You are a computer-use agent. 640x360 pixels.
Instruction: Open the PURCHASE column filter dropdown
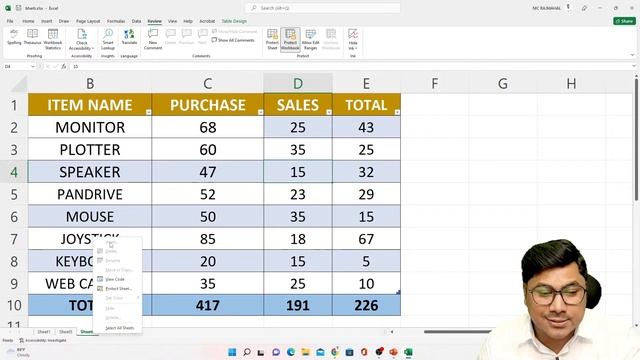tap(260, 112)
